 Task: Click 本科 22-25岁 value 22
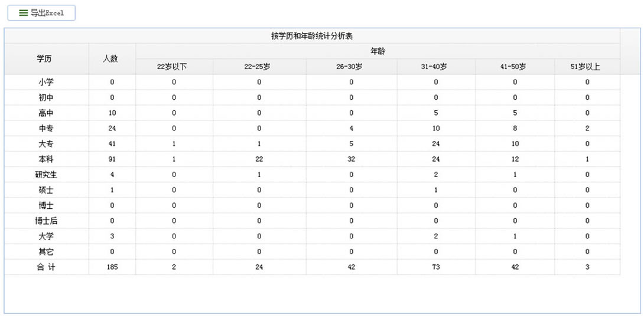pos(259,159)
